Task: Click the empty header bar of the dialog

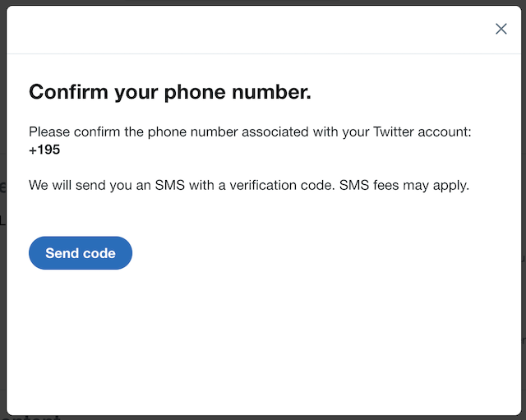Action: (247, 29)
